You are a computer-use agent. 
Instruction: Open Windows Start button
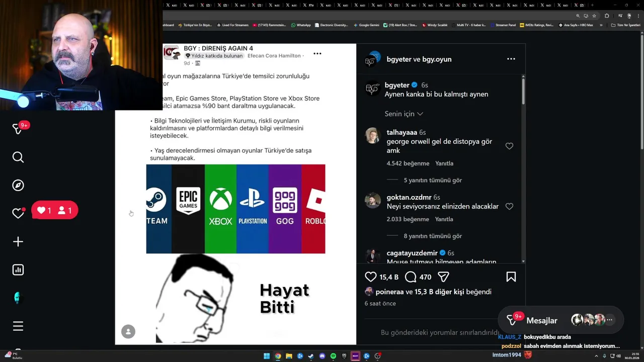coord(267,356)
